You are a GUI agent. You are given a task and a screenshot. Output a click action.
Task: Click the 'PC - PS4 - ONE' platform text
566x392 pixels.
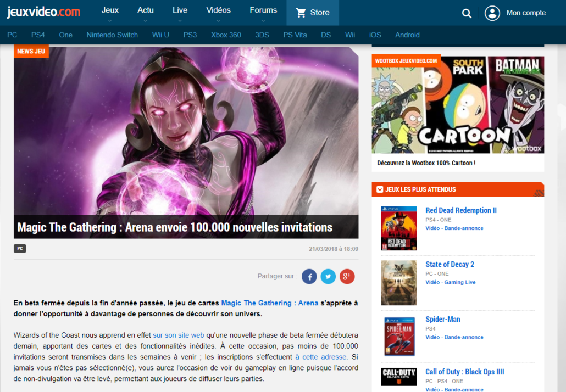[x=444, y=381]
